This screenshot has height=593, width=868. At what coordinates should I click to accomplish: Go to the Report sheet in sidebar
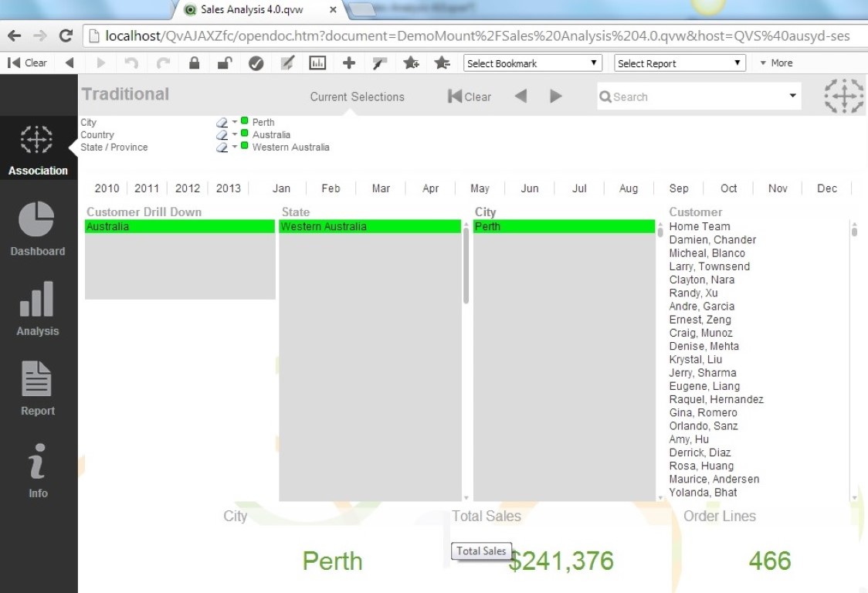[x=37, y=388]
